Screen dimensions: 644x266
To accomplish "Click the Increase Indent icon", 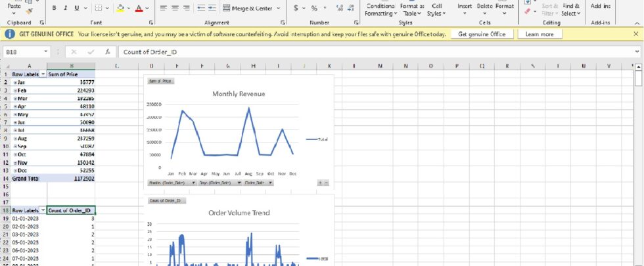I will [x=212, y=8].
